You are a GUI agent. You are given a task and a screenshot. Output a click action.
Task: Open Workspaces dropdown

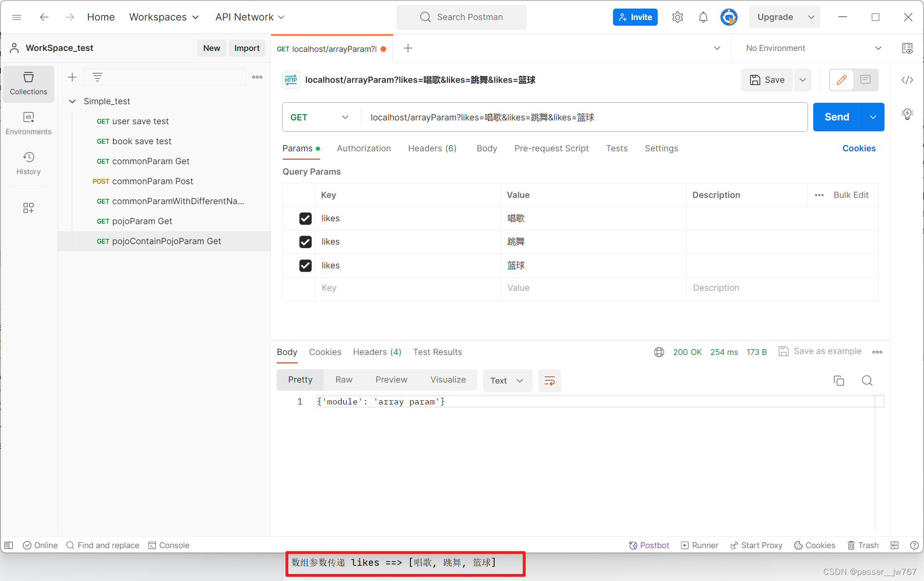(x=164, y=17)
